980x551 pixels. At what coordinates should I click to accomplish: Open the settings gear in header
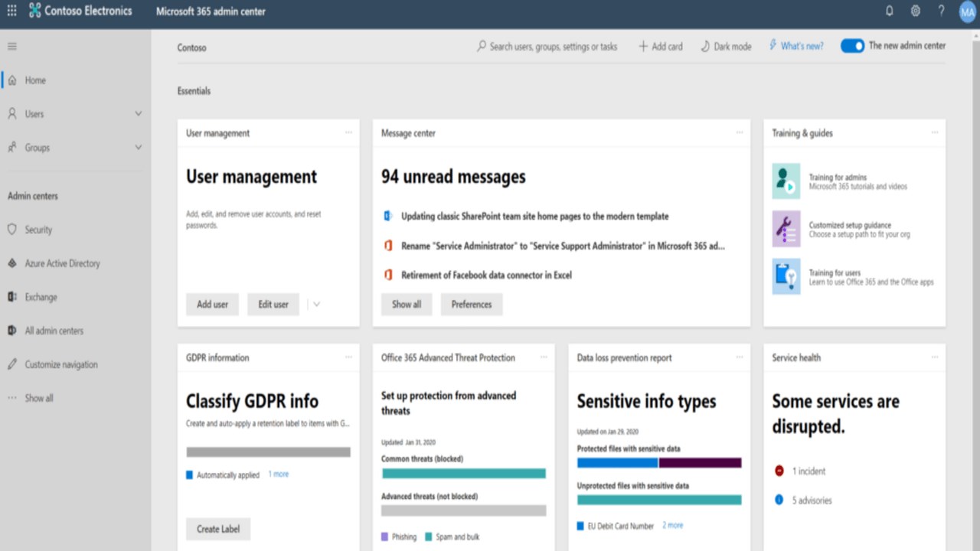coord(915,11)
